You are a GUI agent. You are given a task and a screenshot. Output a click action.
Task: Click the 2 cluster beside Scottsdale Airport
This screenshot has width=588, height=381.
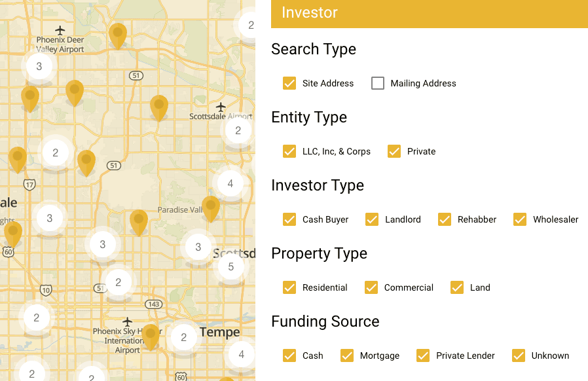coord(238,130)
